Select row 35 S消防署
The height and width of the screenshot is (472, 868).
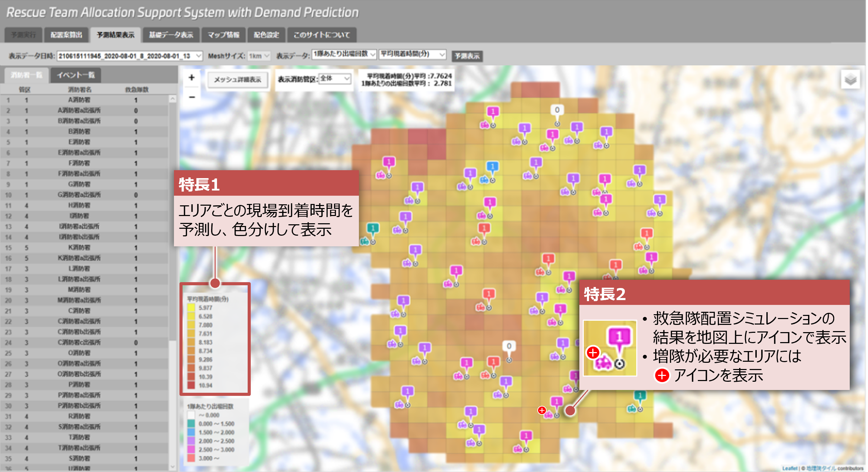tap(85, 459)
